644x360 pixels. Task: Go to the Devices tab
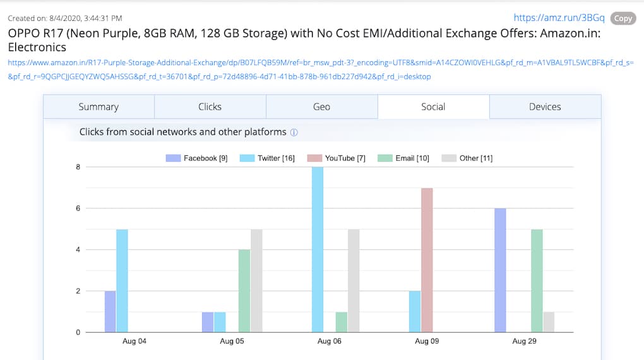point(545,107)
